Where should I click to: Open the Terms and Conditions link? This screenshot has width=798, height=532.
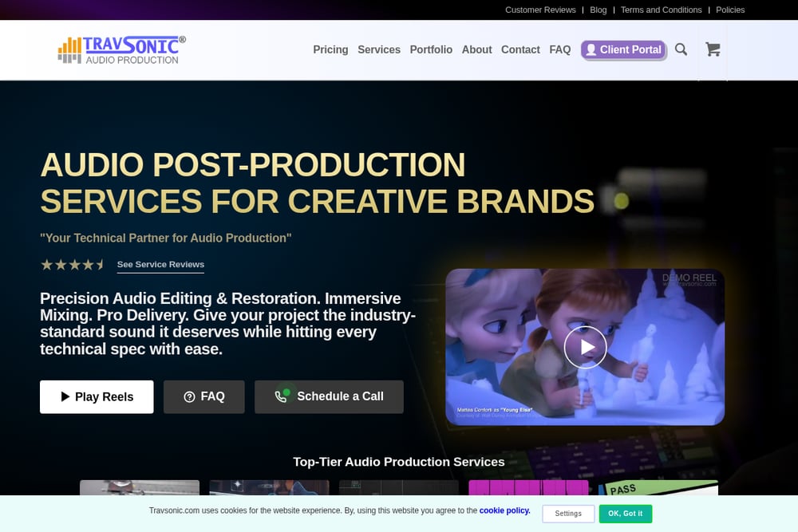pyautogui.click(x=661, y=10)
